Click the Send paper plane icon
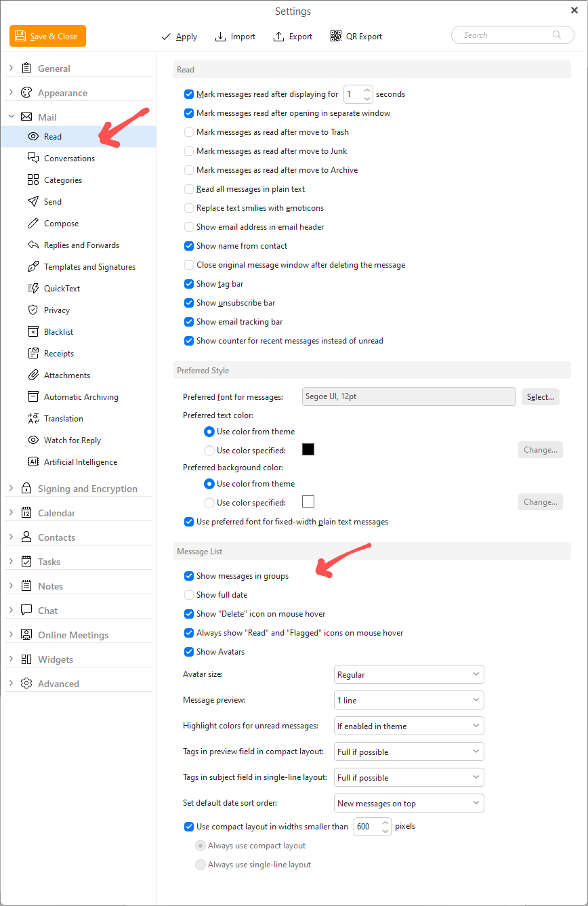Image resolution: width=588 pixels, height=906 pixels. pos(33,201)
